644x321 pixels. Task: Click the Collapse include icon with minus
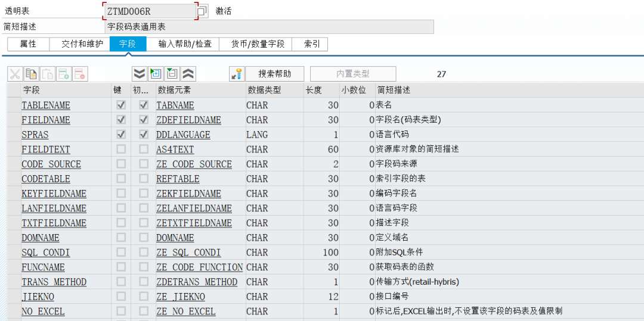[x=172, y=74]
